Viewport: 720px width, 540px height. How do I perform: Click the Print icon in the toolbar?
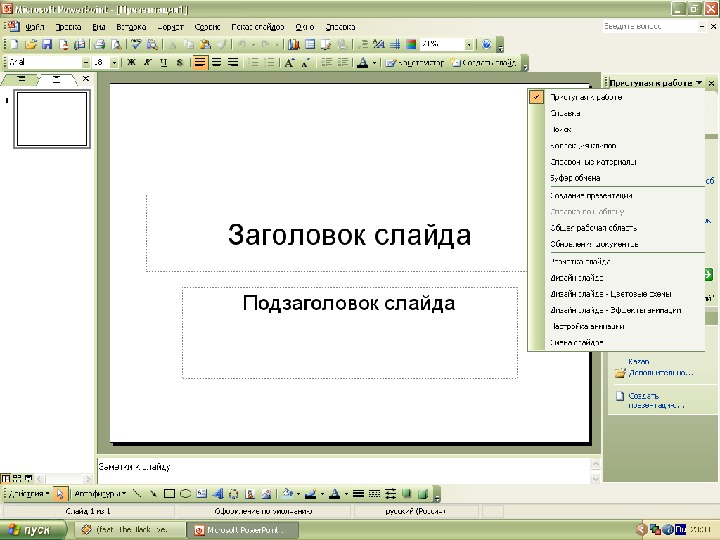click(100, 45)
